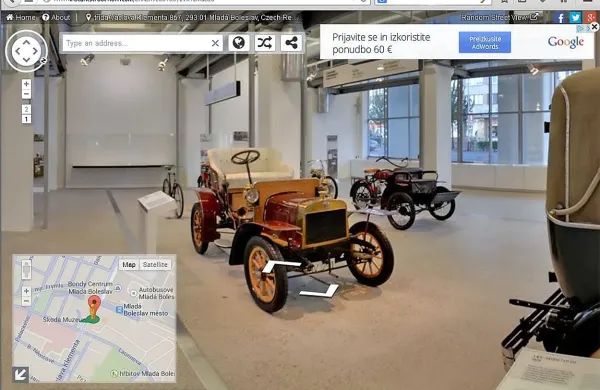This screenshot has width=600, height=390.
Task: Zoom out on the minimap
Action: point(26,301)
